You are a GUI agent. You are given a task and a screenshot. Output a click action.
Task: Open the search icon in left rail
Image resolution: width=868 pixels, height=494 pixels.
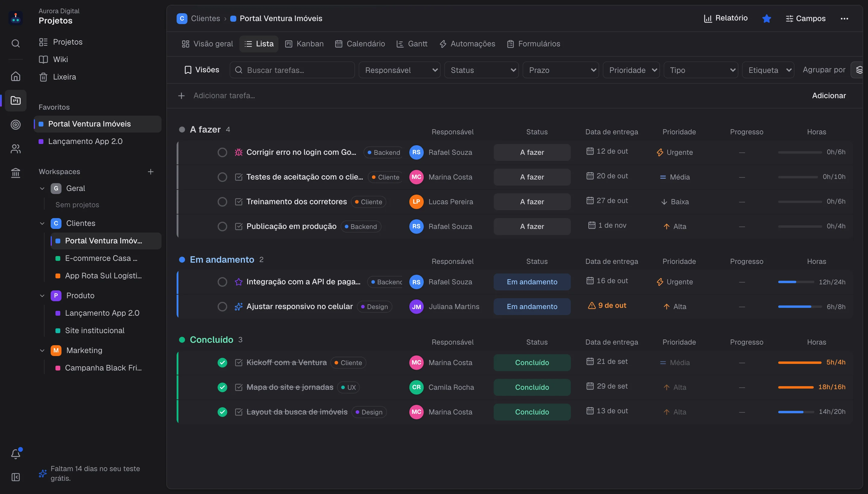point(16,43)
